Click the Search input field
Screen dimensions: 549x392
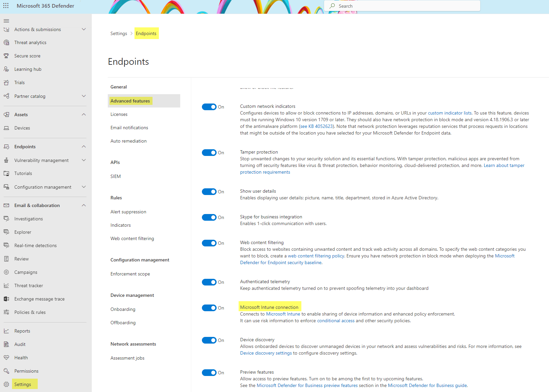(402, 6)
